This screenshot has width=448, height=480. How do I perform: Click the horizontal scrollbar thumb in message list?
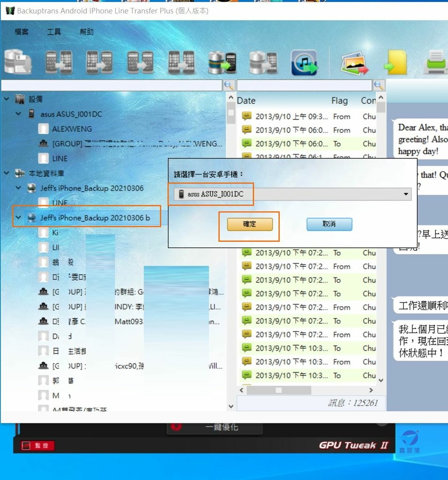279,390
